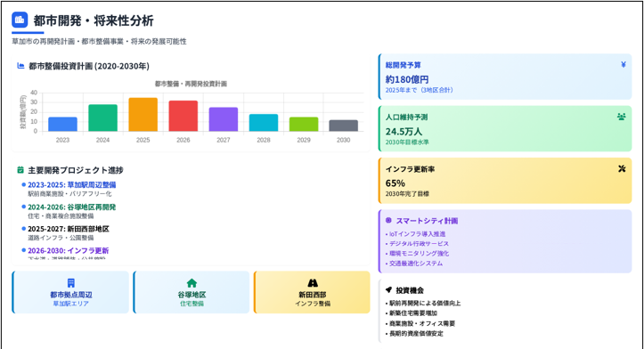Select the 総開発予算 約180億円 card
This screenshot has height=349, width=644.
(x=505, y=77)
